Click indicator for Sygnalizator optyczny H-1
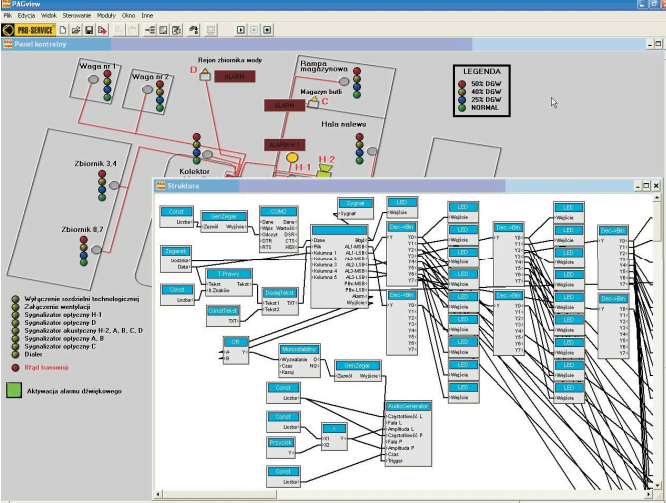Viewport: 666px width, 503px height. tap(15, 315)
